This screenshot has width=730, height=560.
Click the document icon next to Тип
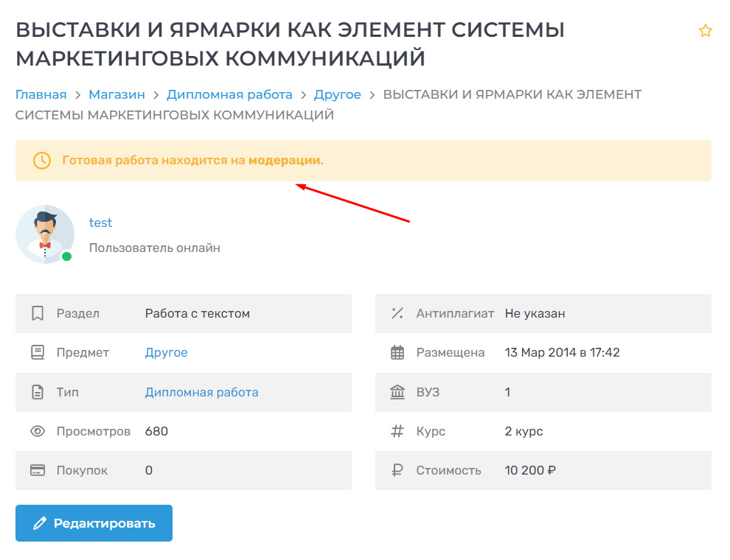point(38,392)
